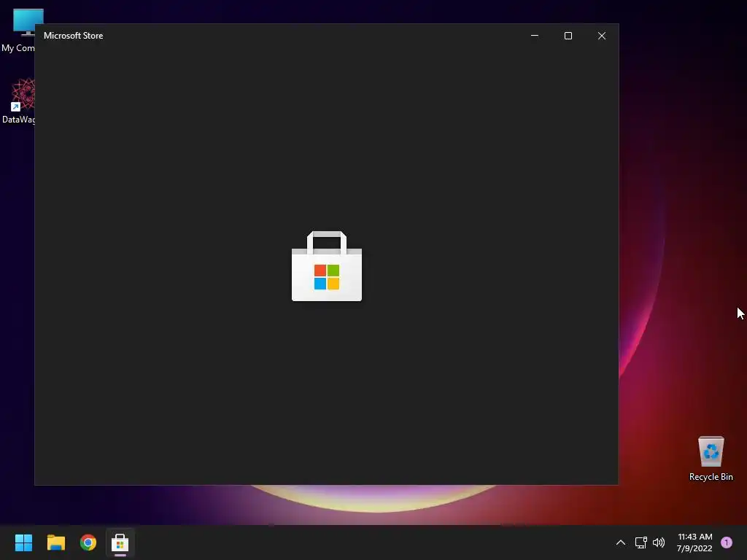Minimize the Microsoft Store window
Image resolution: width=747 pixels, height=560 pixels.
click(535, 36)
